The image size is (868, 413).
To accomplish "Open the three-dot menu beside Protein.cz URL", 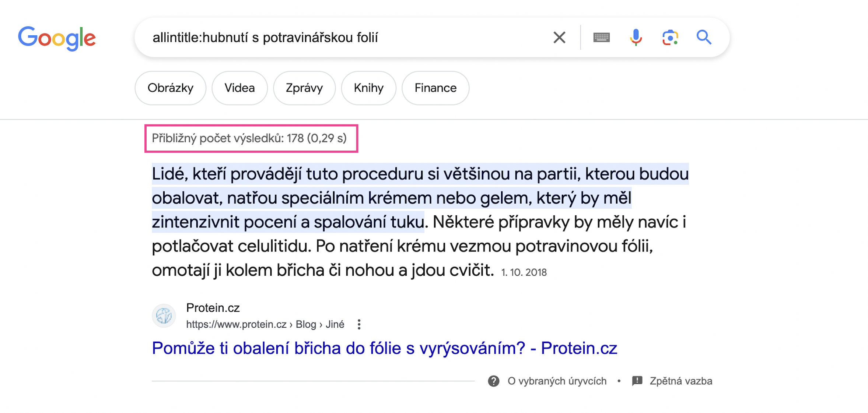I will tap(359, 324).
